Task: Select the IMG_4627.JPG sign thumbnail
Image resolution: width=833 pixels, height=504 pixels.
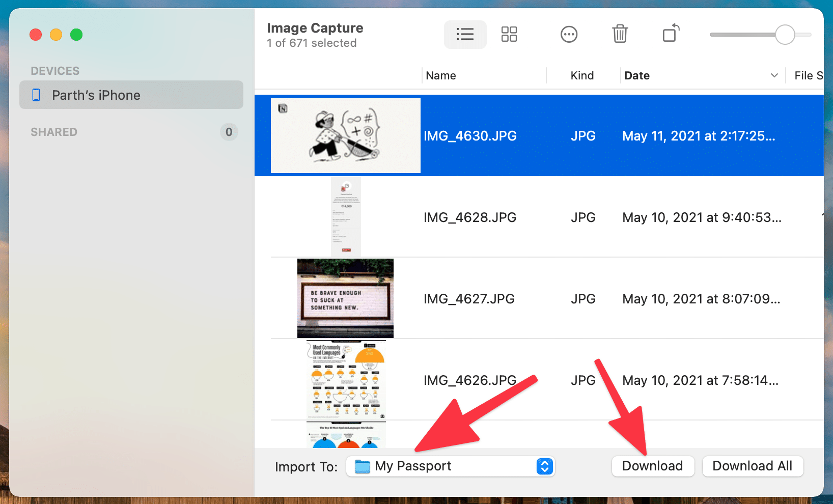Action: (x=345, y=298)
